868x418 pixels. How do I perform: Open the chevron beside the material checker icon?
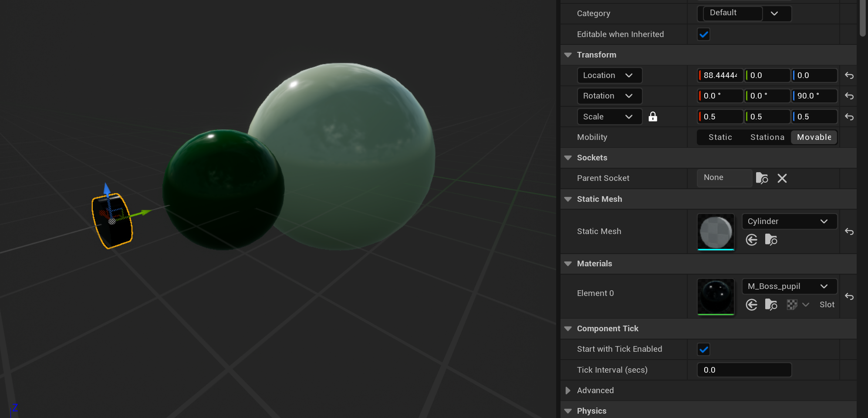click(x=806, y=305)
